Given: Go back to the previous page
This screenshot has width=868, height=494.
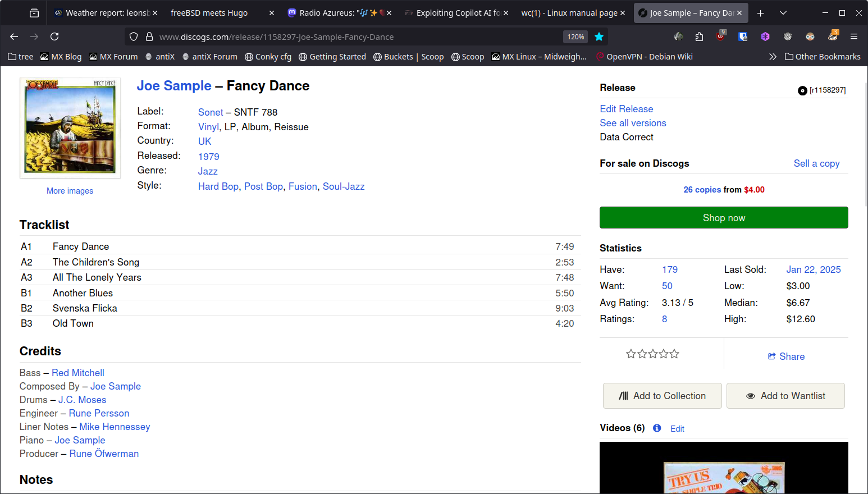Looking at the screenshot, I should click(x=14, y=36).
